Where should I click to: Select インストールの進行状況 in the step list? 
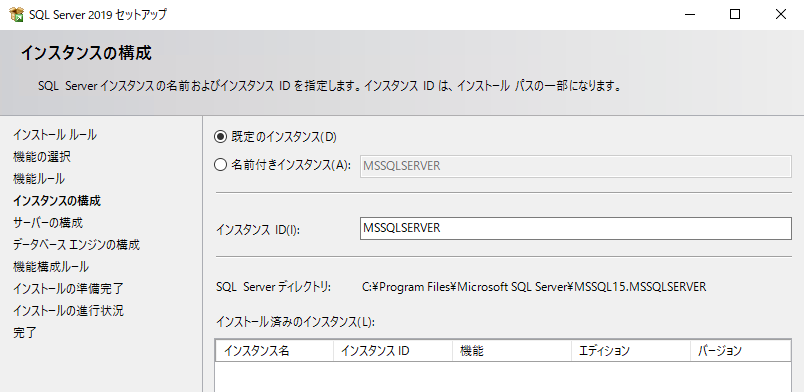(x=68, y=311)
